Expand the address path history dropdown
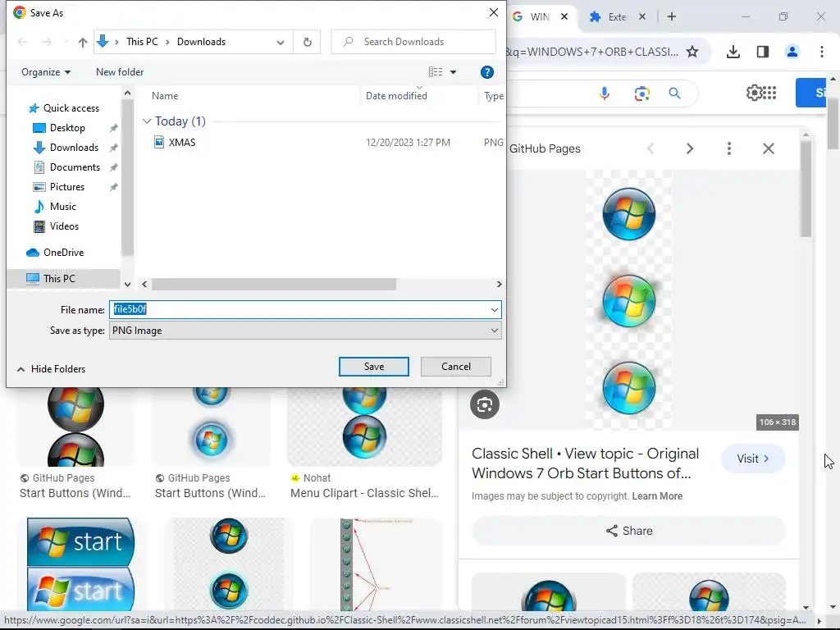840x630 pixels. (281, 42)
